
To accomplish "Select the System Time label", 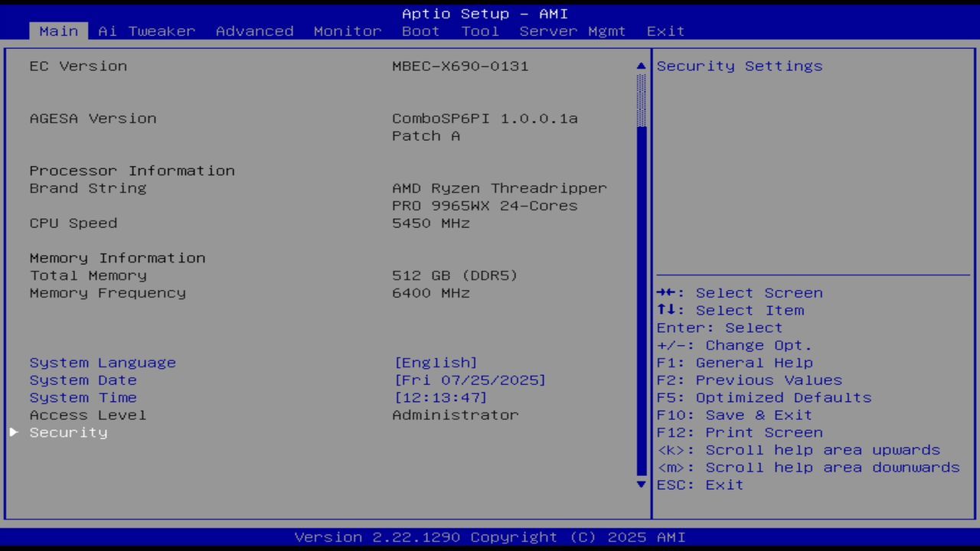I will (x=83, y=398).
